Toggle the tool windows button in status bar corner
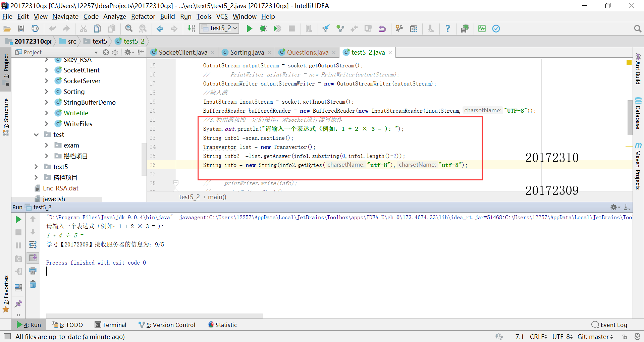 click(x=7, y=336)
